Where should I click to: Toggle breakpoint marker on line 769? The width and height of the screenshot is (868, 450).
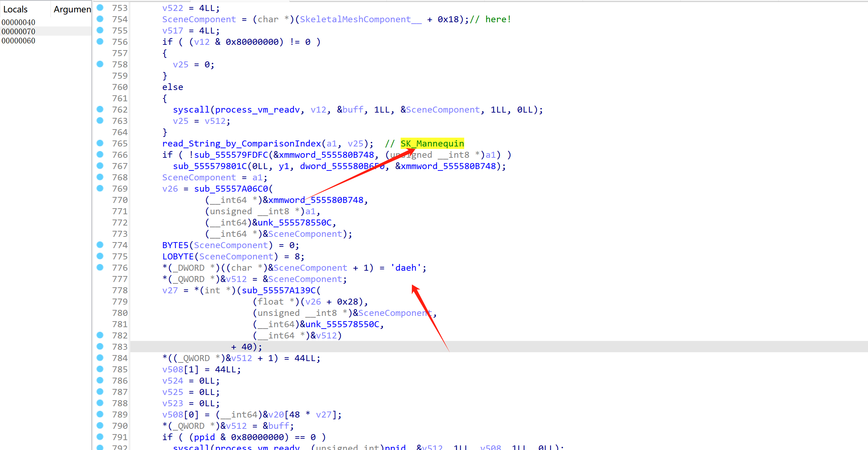point(100,188)
